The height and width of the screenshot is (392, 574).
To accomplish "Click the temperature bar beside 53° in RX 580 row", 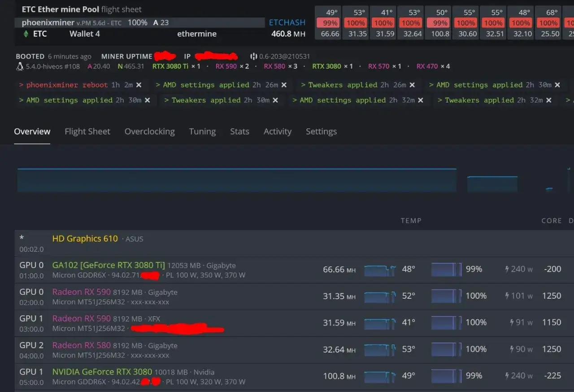I will click(380, 350).
